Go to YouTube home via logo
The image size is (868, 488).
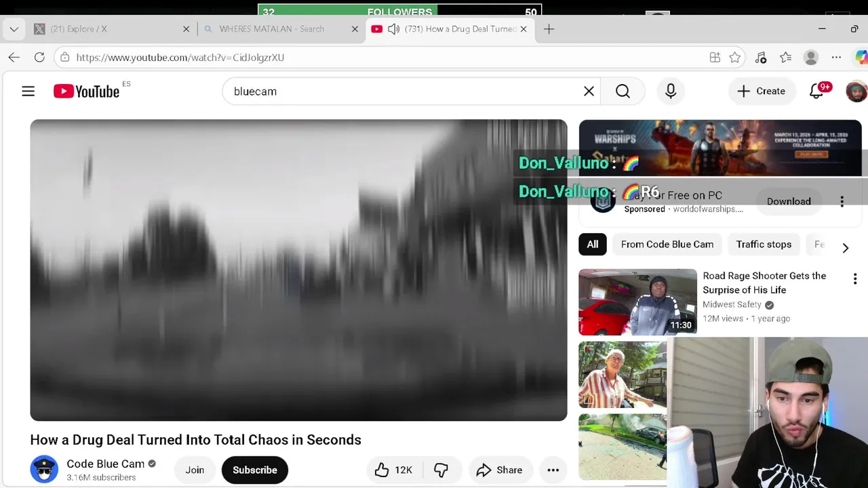[87, 91]
